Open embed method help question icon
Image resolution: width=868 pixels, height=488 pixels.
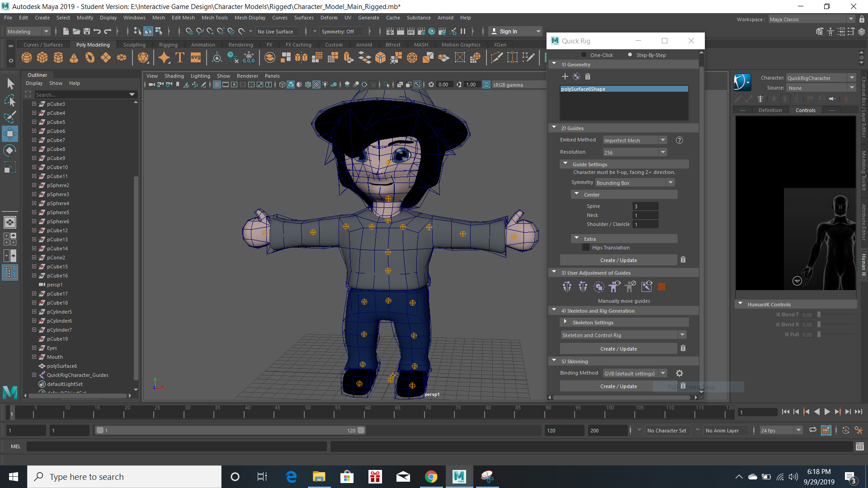pyautogui.click(x=679, y=140)
